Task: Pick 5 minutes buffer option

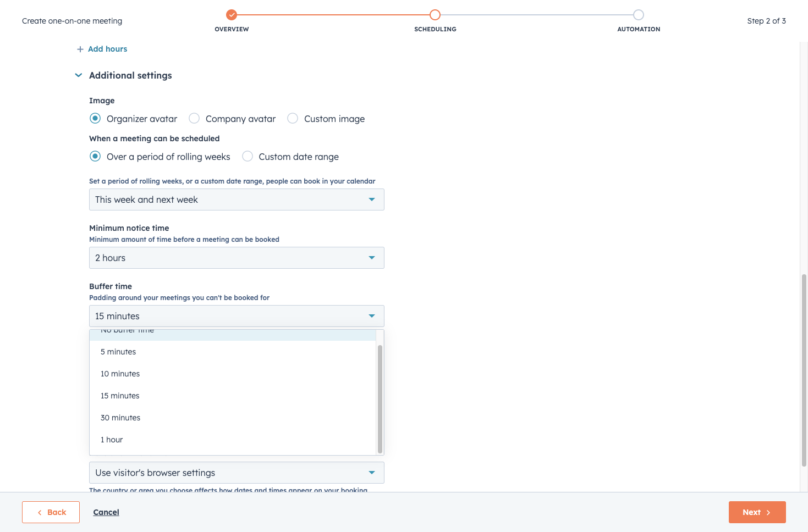Action: [233, 352]
